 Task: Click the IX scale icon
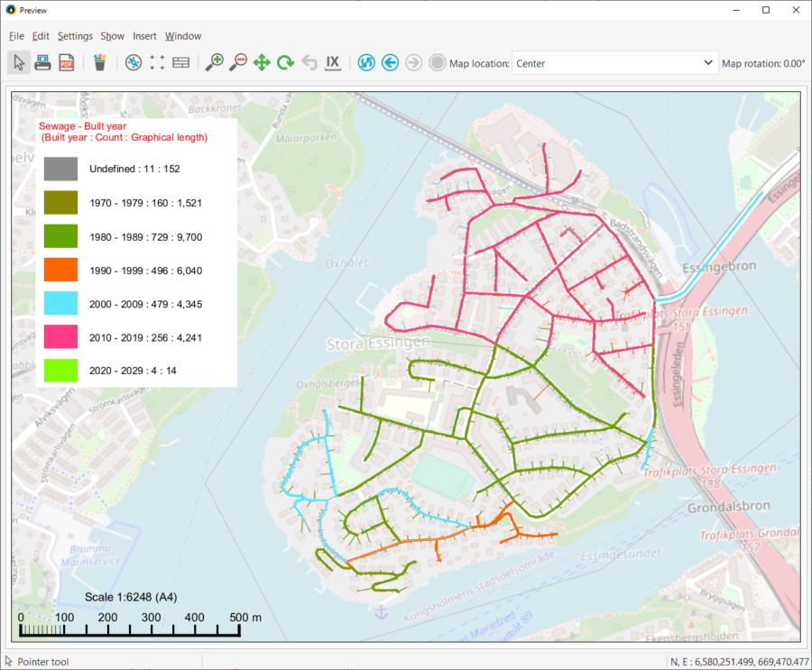332,62
